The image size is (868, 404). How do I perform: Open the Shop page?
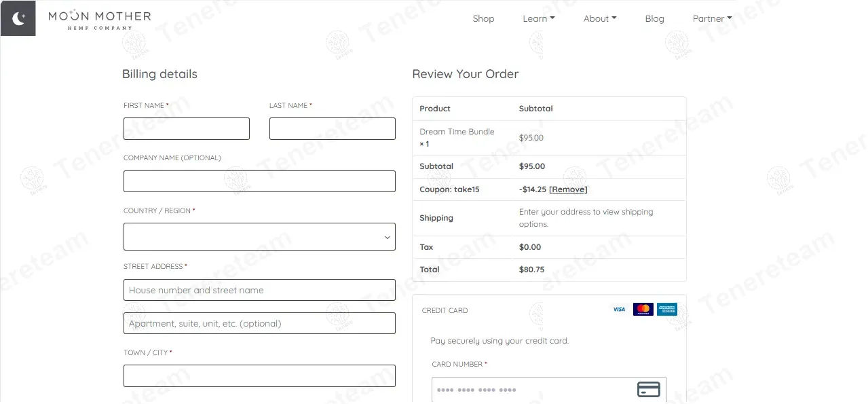coord(483,18)
